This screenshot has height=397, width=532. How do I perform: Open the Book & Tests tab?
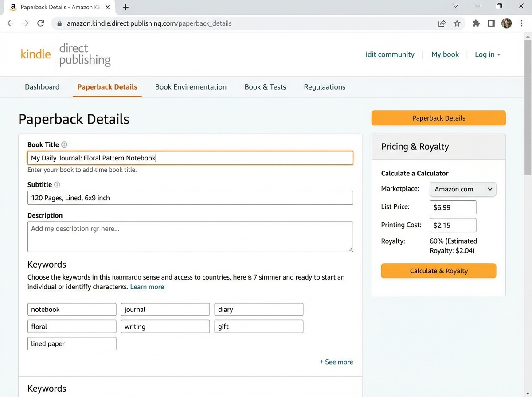[265, 86]
